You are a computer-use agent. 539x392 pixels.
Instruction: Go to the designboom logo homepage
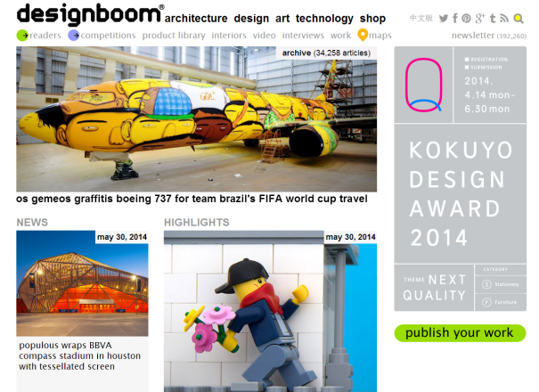(90, 14)
